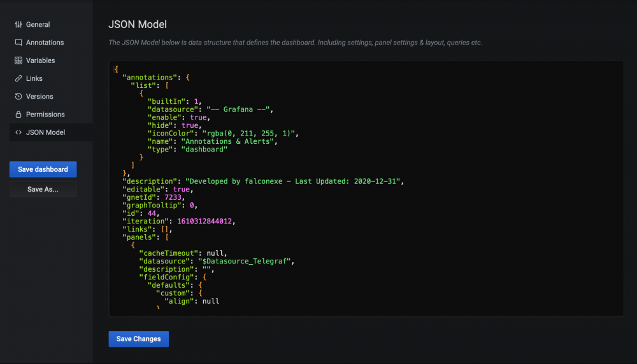The width and height of the screenshot is (637, 364).
Task: Click the "panels" key
Action: (x=140, y=237)
